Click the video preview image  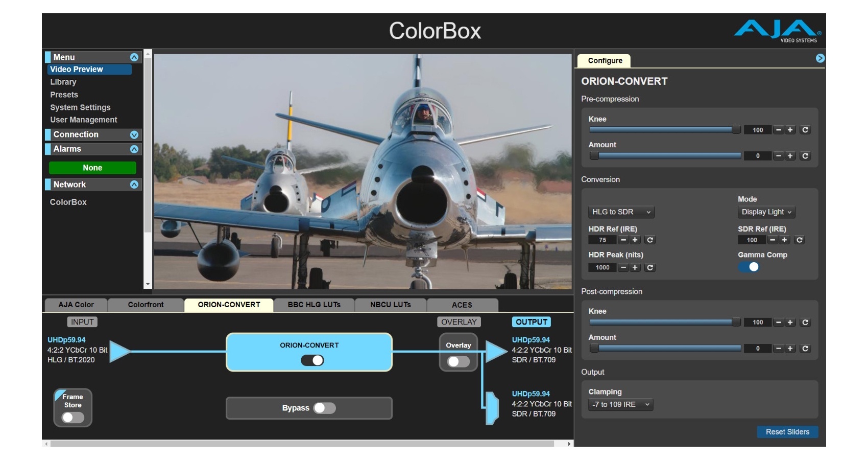coord(363,172)
